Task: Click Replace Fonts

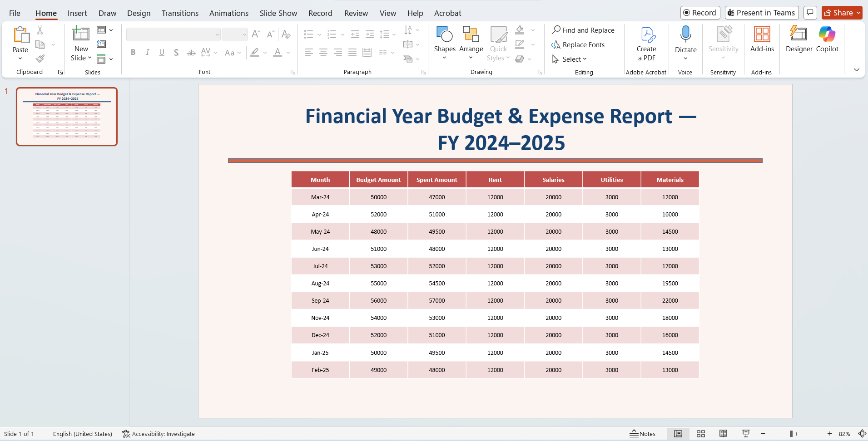Action: coord(578,44)
